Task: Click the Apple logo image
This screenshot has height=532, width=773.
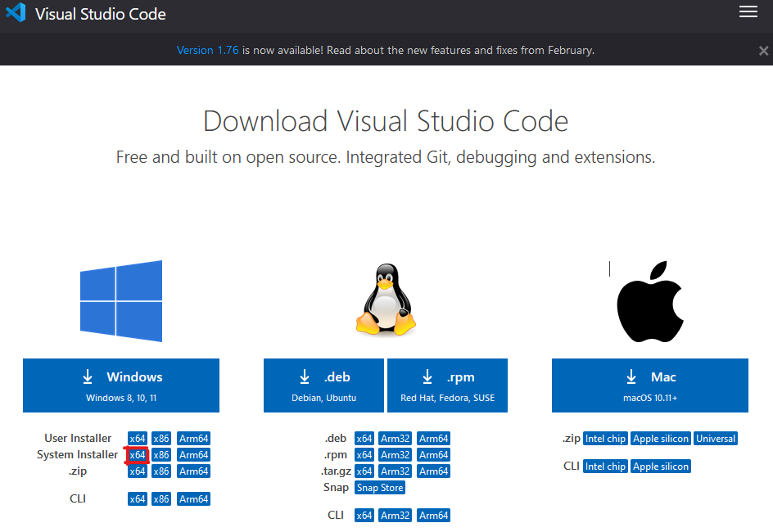Action: (x=649, y=302)
